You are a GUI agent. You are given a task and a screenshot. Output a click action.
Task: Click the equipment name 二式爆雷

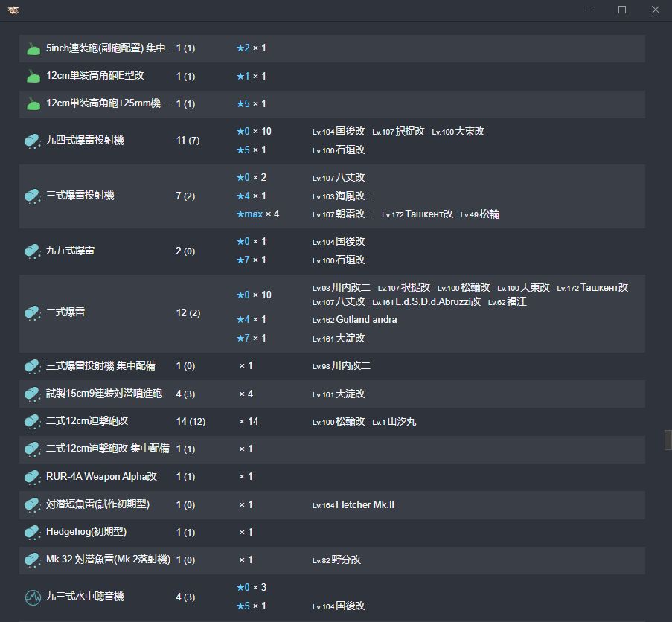pos(65,312)
